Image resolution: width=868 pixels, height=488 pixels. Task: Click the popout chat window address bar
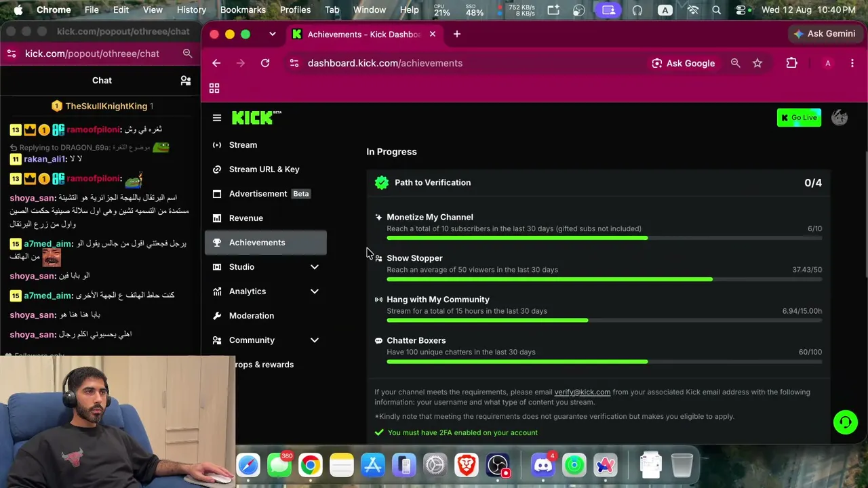click(100, 54)
